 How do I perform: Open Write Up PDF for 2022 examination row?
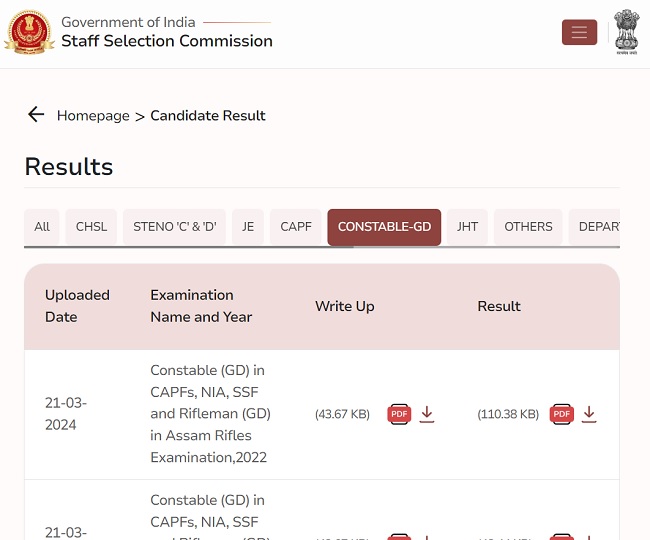pos(399,414)
